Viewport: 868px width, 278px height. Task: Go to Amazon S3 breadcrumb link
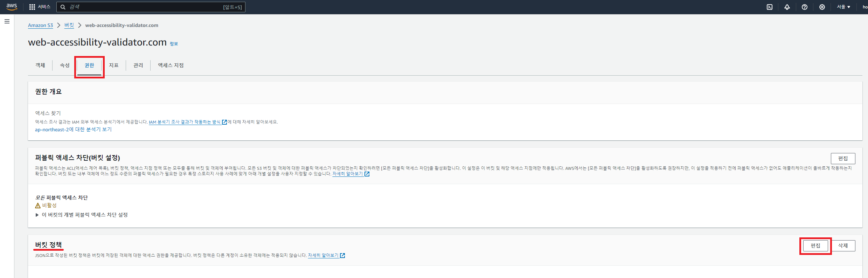pos(41,25)
